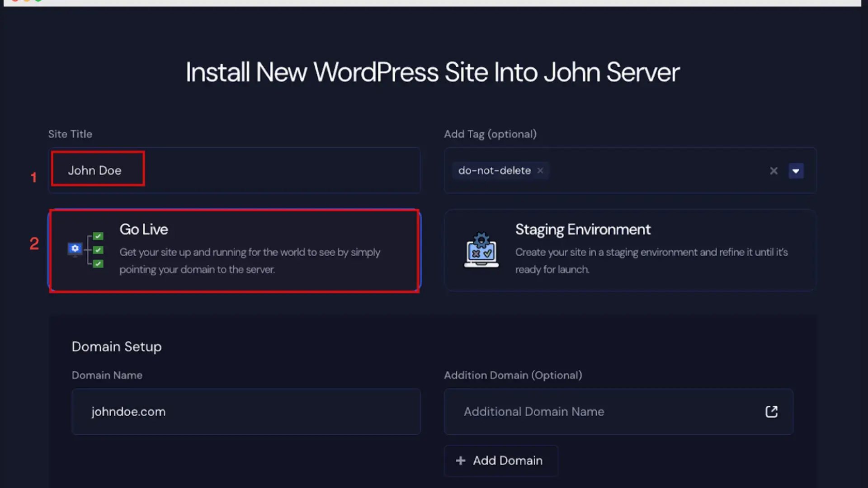Screen dimensions: 868x488
Task: Click the Add Domain button
Action: point(501,460)
